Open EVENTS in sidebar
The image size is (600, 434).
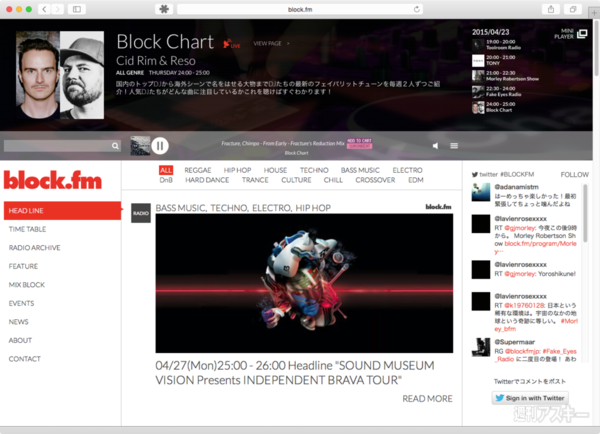coord(21,303)
